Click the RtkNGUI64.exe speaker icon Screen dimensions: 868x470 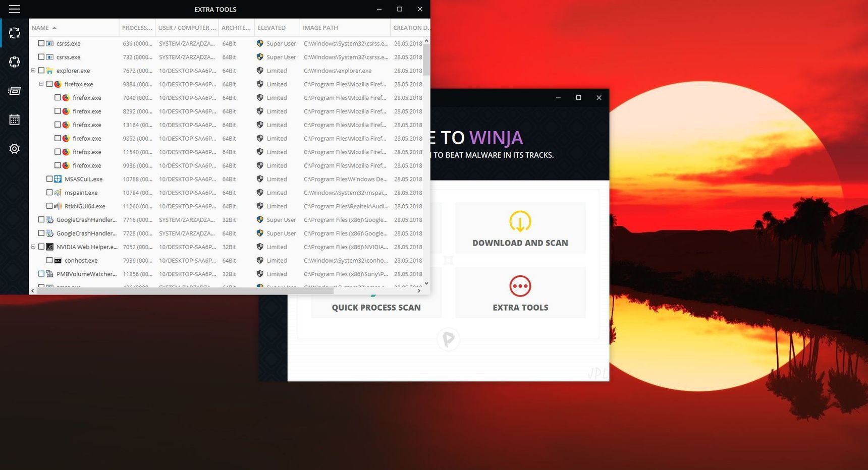tap(58, 206)
